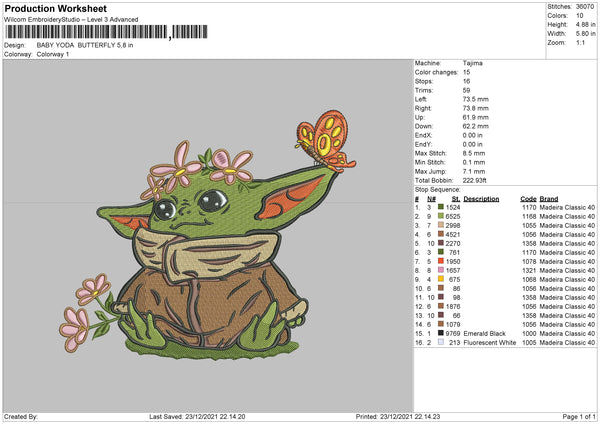Select the Emerald Black description
Image resolution: width=600 pixels, height=424 pixels.
click(x=484, y=333)
